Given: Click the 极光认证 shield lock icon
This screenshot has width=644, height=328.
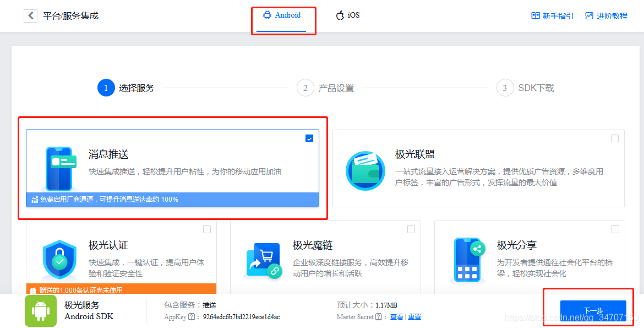Looking at the screenshot, I should (59, 261).
